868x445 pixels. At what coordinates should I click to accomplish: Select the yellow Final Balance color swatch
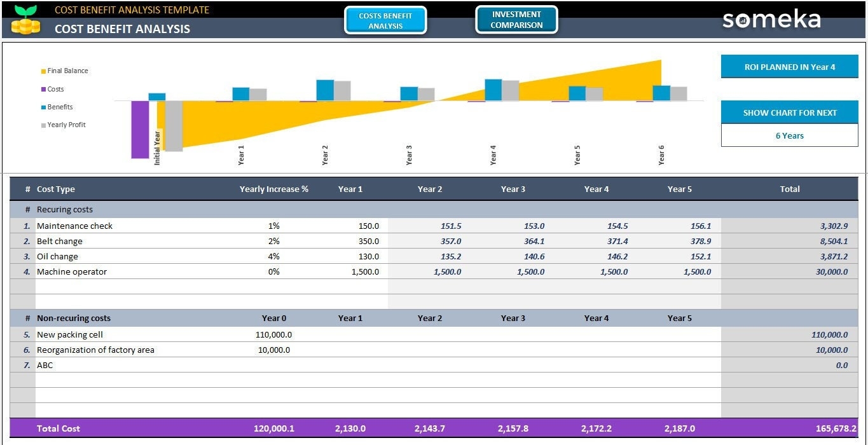point(44,71)
